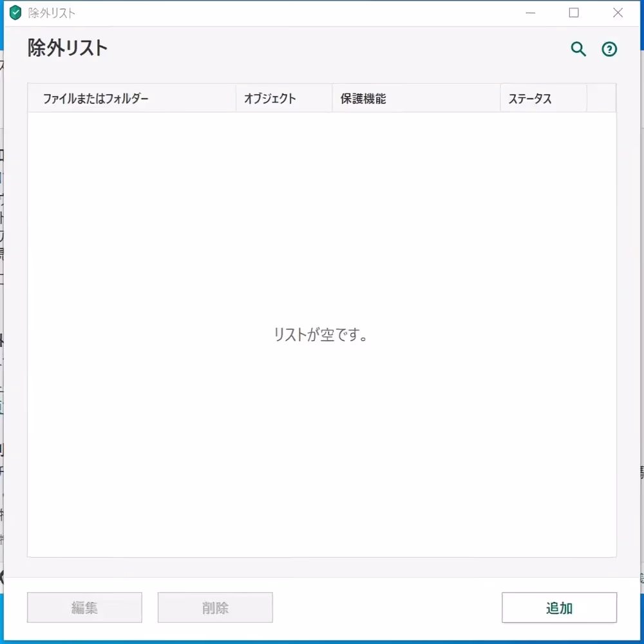Click the 除外リスト text in title bar
Viewport: 644px width, 644px height.
52,13
